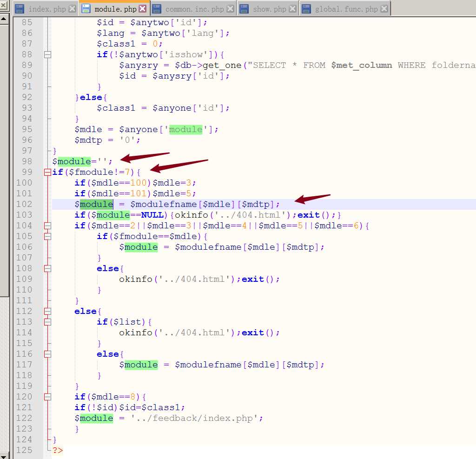Place cursor on $modulefname on line 102
This screenshot has height=459, width=476.
pos(163,204)
